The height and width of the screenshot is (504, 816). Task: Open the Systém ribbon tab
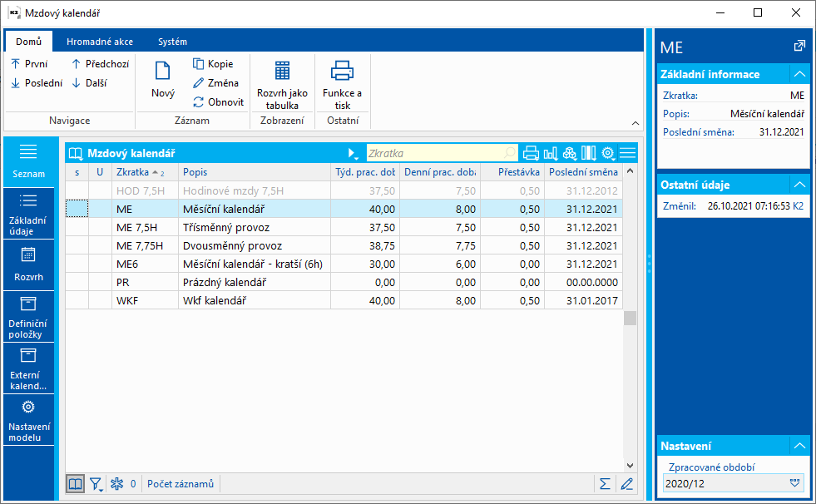[172, 42]
